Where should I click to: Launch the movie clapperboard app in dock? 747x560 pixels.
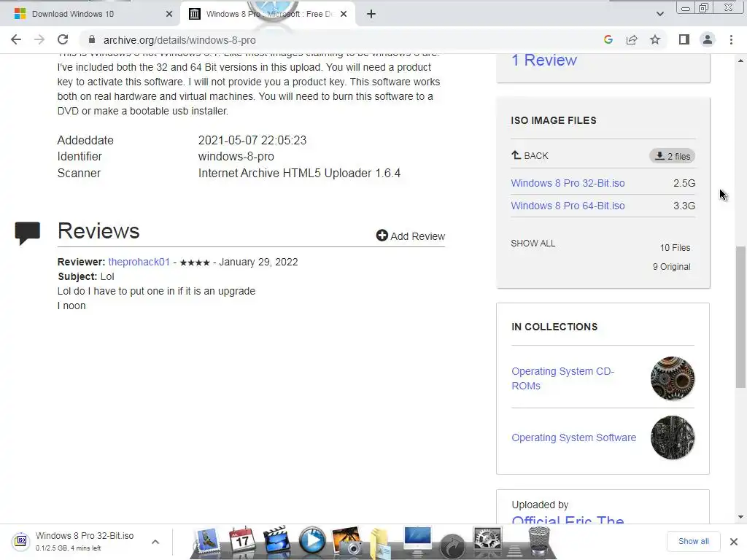276,540
